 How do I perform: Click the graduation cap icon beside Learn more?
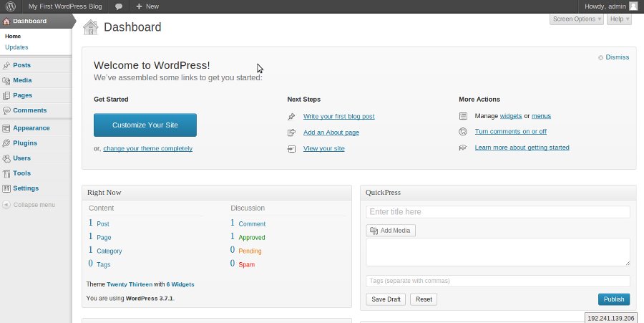click(463, 148)
